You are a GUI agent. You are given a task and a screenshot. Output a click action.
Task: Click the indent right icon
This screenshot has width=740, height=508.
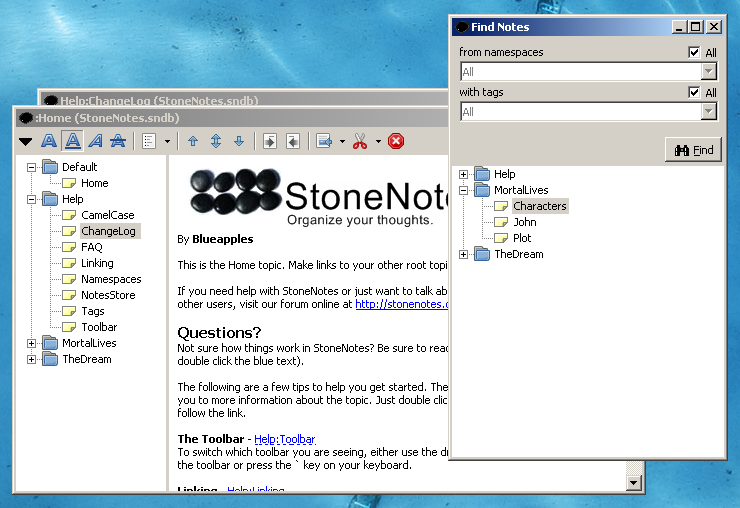[x=270, y=141]
